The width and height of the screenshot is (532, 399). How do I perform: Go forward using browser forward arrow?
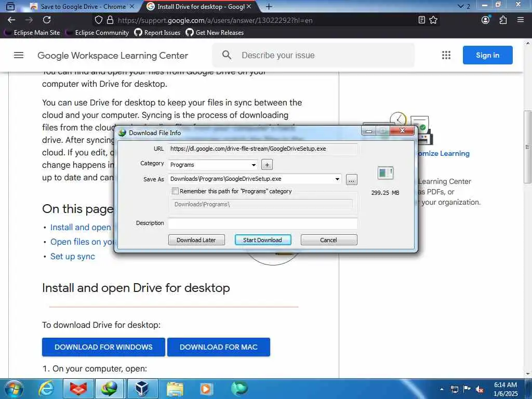pos(29,20)
